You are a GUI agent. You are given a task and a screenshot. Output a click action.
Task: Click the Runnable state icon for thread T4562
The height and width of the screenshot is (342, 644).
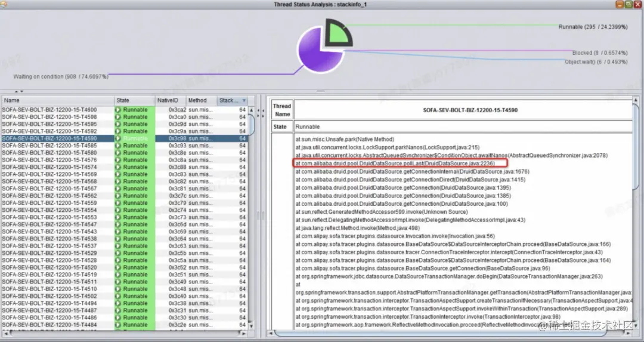(118, 196)
